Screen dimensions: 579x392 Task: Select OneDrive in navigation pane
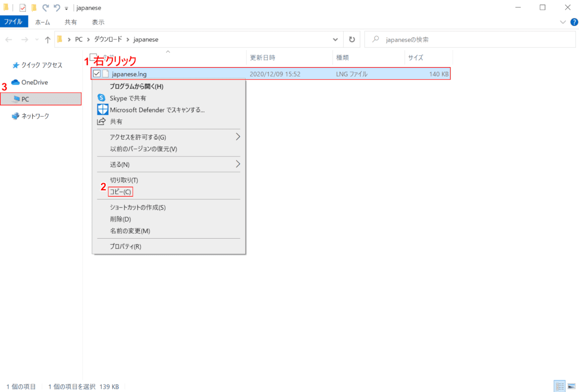pyautogui.click(x=30, y=82)
